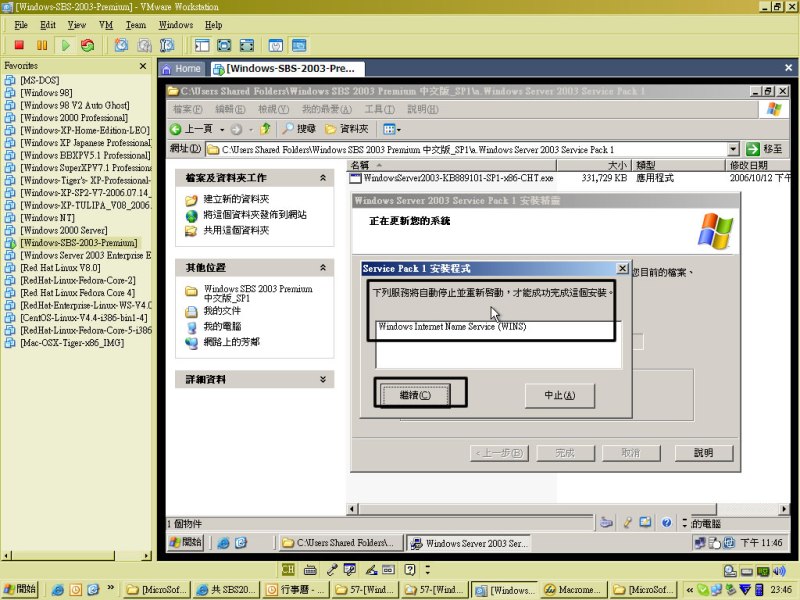This screenshot has height=600, width=800.
Task: Switch to the Home tab
Action: pyautogui.click(x=182, y=68)
